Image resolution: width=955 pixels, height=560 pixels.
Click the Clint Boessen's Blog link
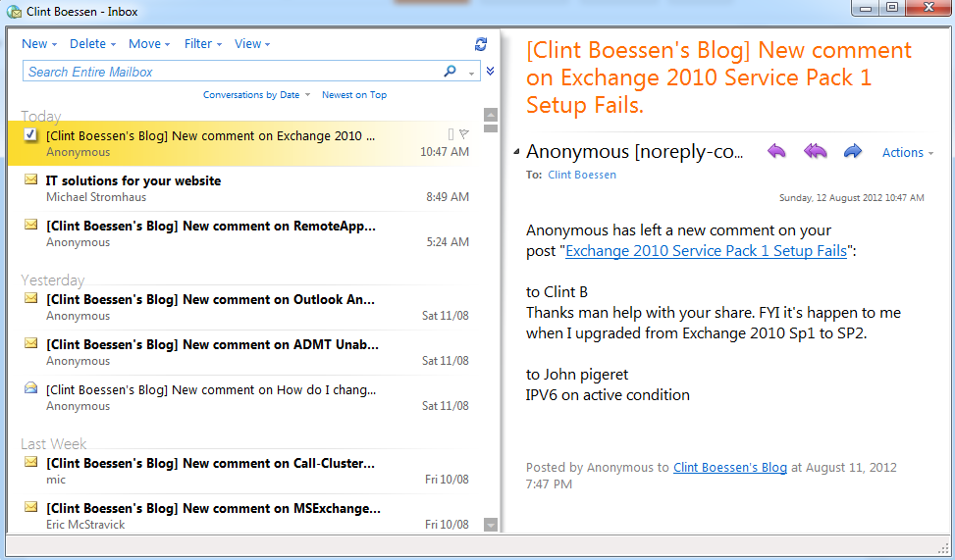(729, 468)
